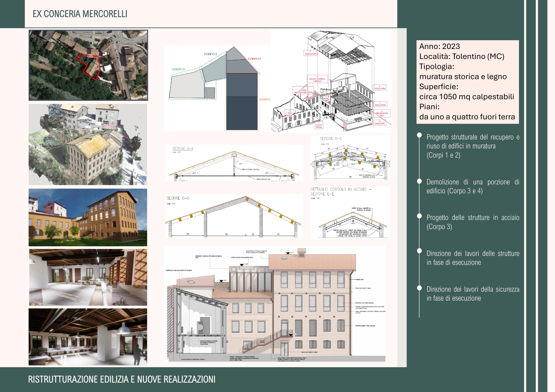The height and width of the screenshot is (392, 555).
Task: Select the SEZIONE A-A drawing
Action: pyautogui.click(x=234, y=163)
